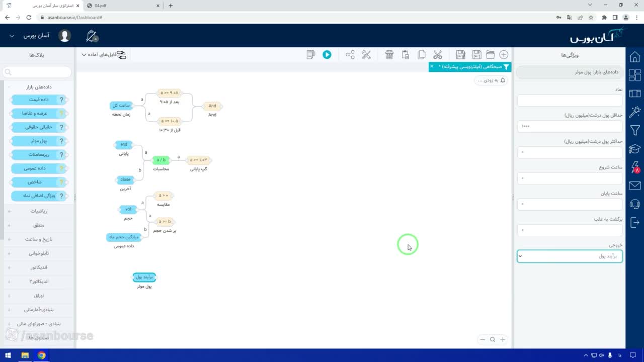Click the نماد input field
644x362 pixels.
(570, 101)
